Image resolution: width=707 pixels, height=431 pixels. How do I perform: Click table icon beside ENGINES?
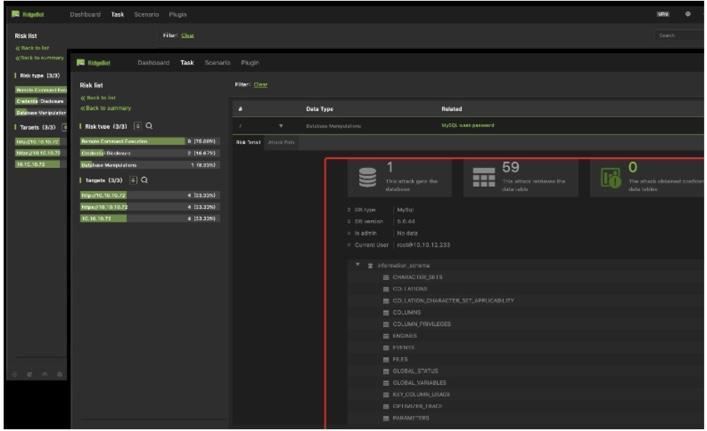(386, 336)
